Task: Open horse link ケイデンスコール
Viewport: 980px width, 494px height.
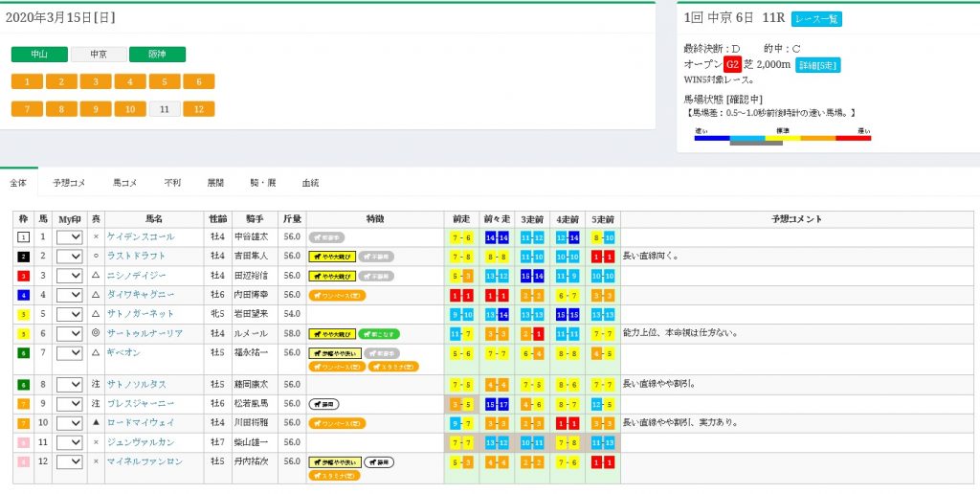Action: [141, 237]
